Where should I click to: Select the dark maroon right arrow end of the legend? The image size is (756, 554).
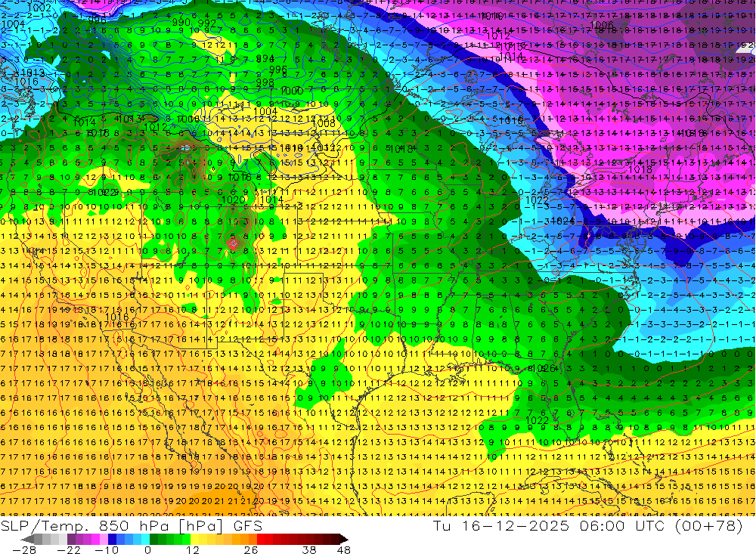344,540
